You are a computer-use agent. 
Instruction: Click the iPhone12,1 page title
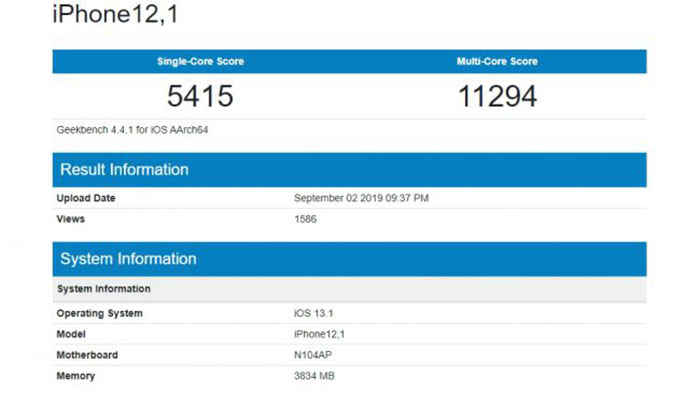116,13
